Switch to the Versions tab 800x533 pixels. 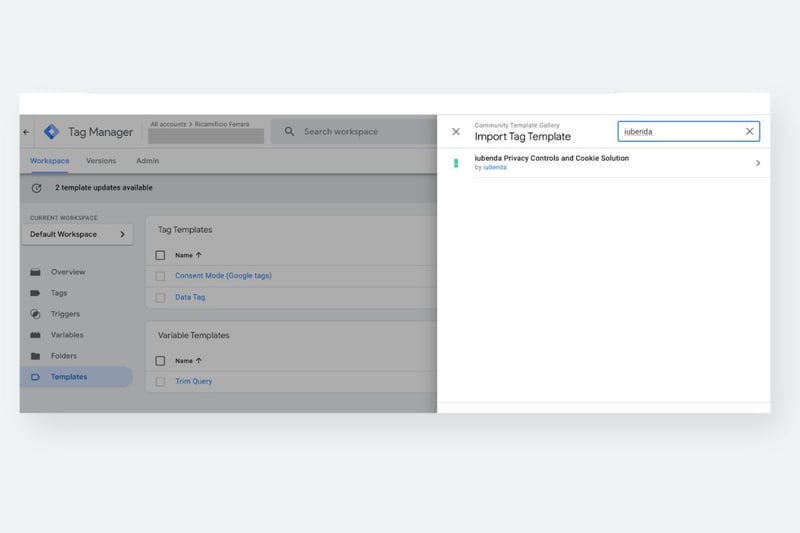tap(101, 161)
